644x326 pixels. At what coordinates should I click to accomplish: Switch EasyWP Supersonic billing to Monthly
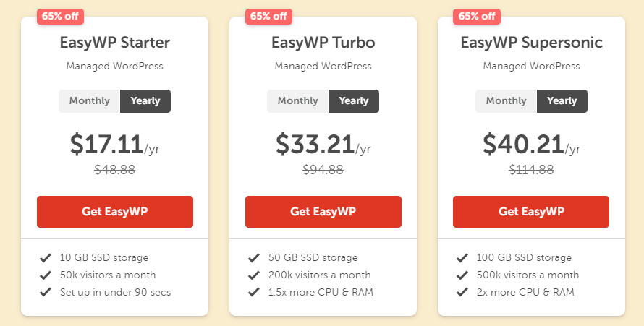coord(506,101)
